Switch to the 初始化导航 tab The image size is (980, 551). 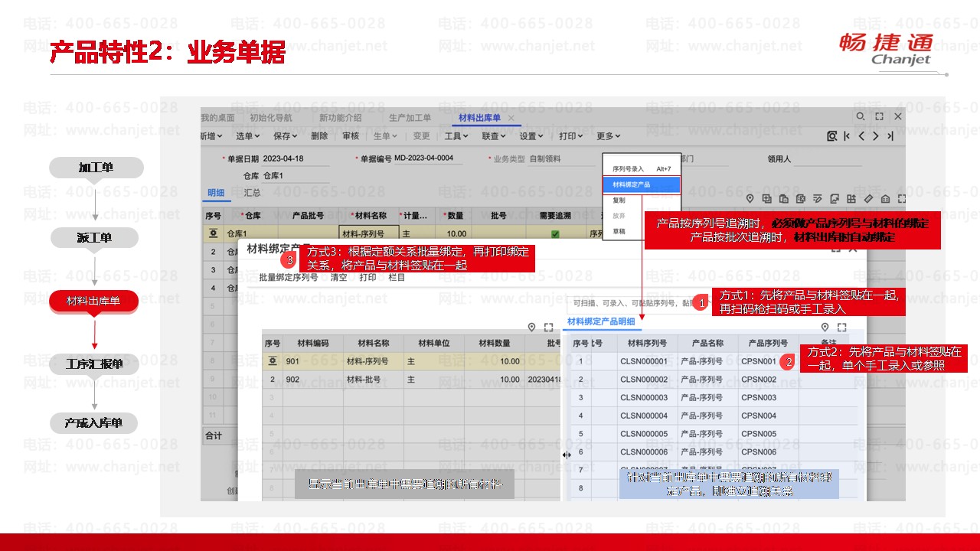click(x=271, y=118)
